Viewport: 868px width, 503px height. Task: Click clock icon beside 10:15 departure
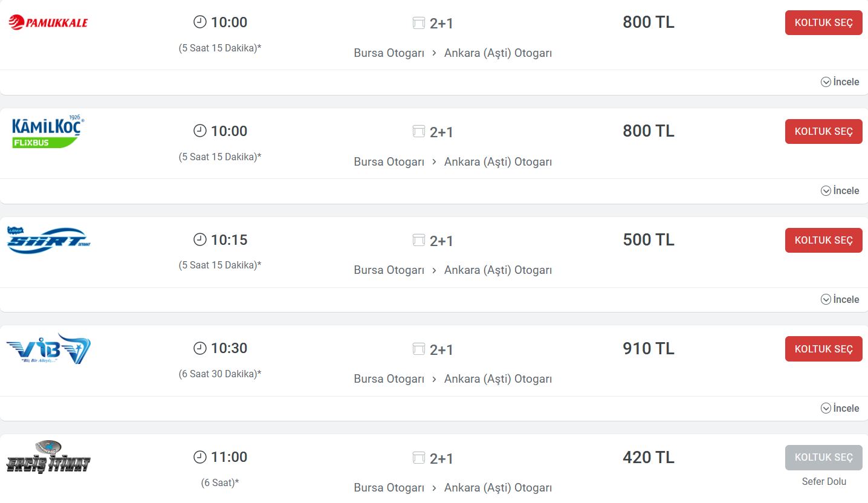tap(199, 240)
